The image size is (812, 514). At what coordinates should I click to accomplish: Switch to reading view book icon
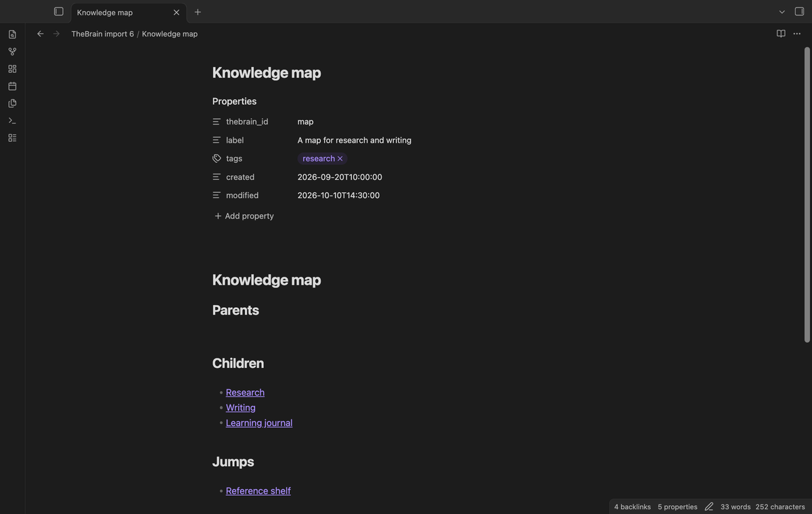[x=781, y=34]
